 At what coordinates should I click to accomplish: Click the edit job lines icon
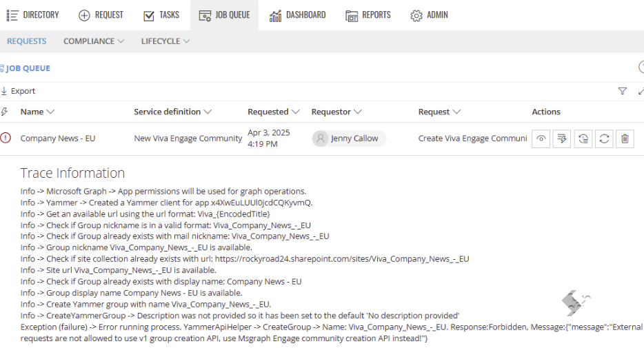pyautogui.click(x=562, y=139)
